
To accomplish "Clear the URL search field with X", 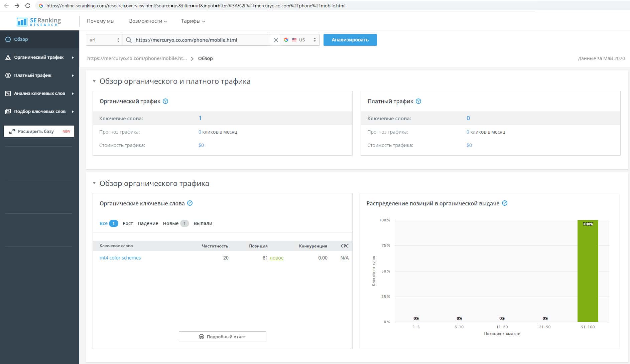I will point(276,40).
